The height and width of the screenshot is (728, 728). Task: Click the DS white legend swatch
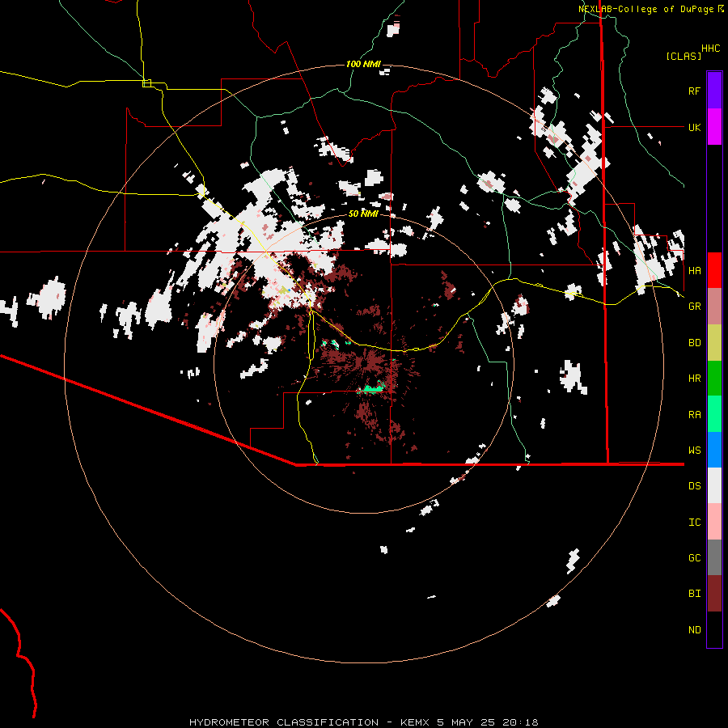(714, 485)
